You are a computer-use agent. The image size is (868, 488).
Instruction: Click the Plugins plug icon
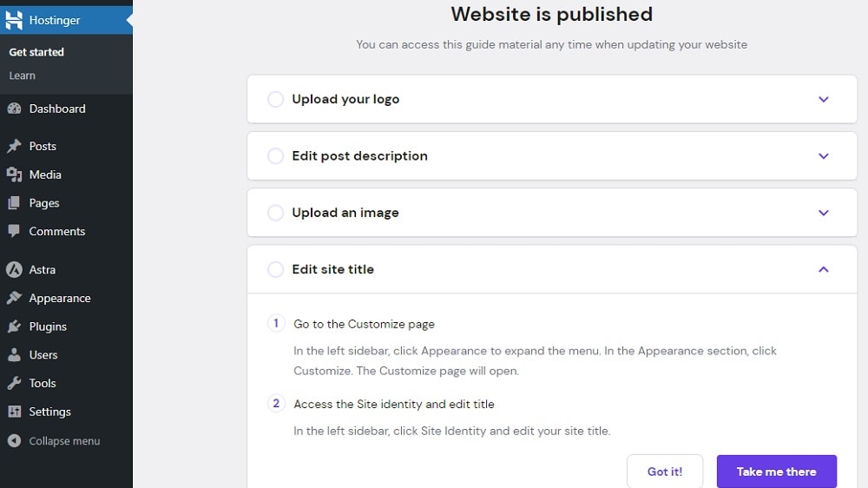point(15,326)
